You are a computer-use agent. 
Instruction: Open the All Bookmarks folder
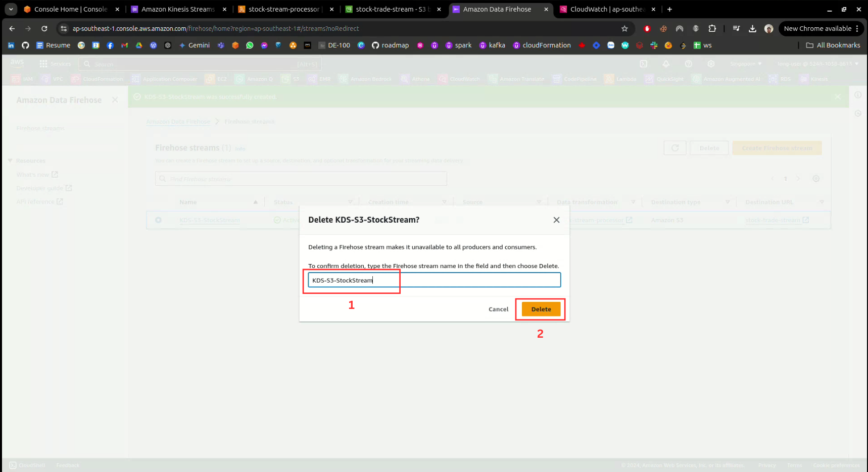pos(833,45)
